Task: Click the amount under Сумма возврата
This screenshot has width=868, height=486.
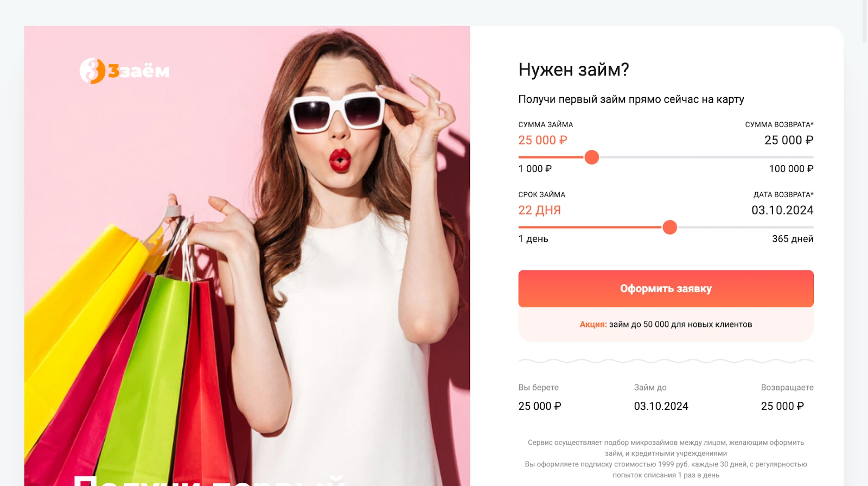Action: [x=789, y=140]
